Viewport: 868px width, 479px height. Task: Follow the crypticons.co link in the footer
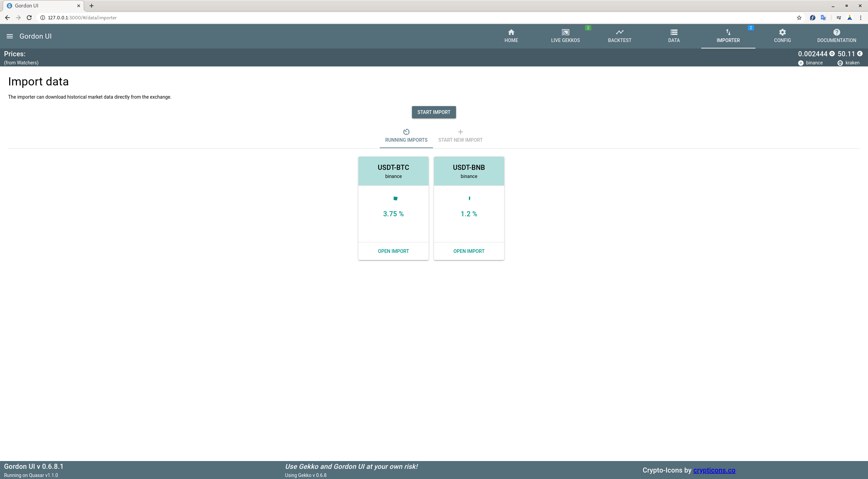pos(714,470)
